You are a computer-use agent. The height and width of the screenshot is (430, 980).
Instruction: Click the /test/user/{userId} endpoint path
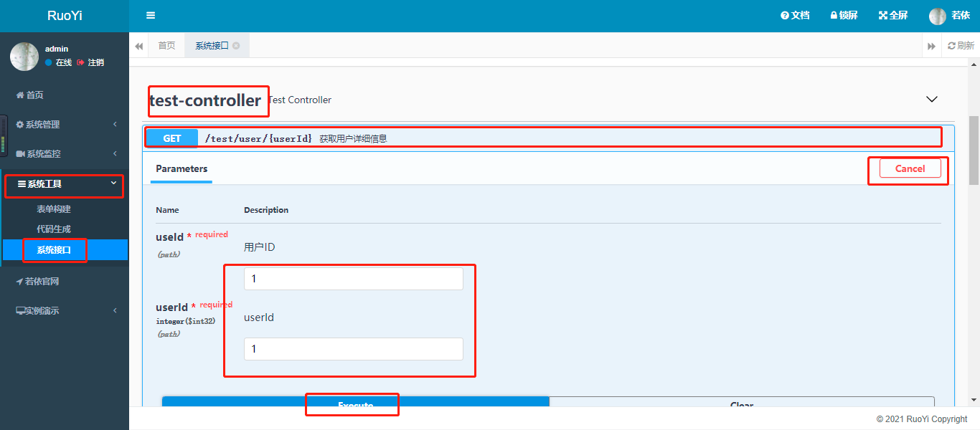[x=259, y=138]
